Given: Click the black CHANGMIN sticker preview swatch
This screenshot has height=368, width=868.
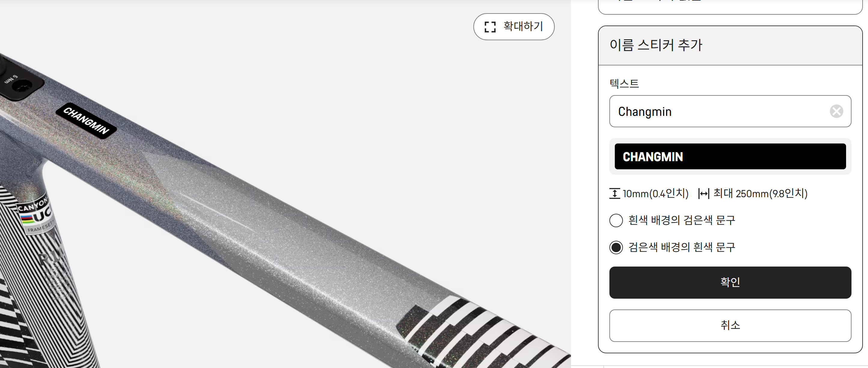Looking at the screenshot, I should click(x=730, y=157).
